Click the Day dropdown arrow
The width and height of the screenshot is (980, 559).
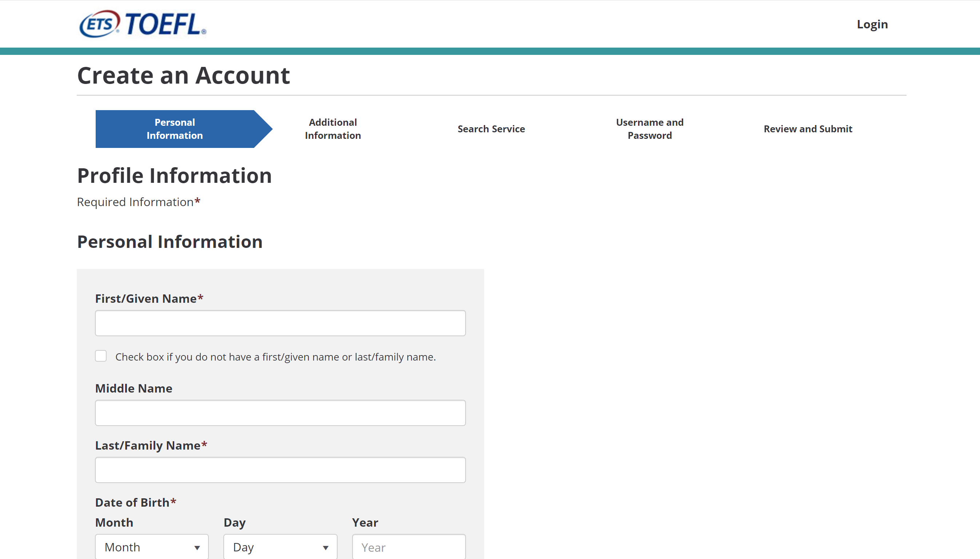[325, 547]
